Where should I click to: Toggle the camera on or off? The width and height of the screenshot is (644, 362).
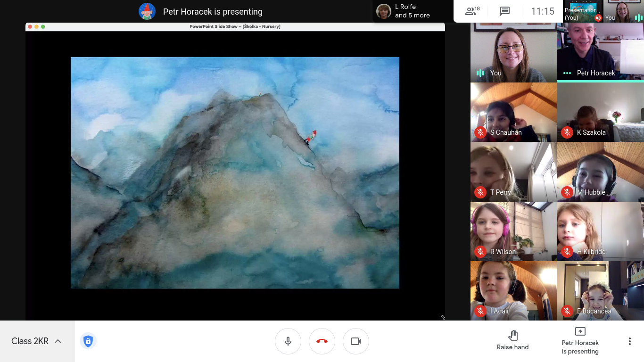[356, 341]
